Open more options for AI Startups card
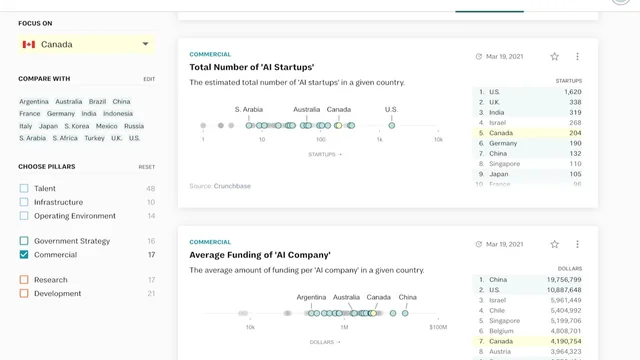The image size is (640, 360). click(x=577, y=56)
